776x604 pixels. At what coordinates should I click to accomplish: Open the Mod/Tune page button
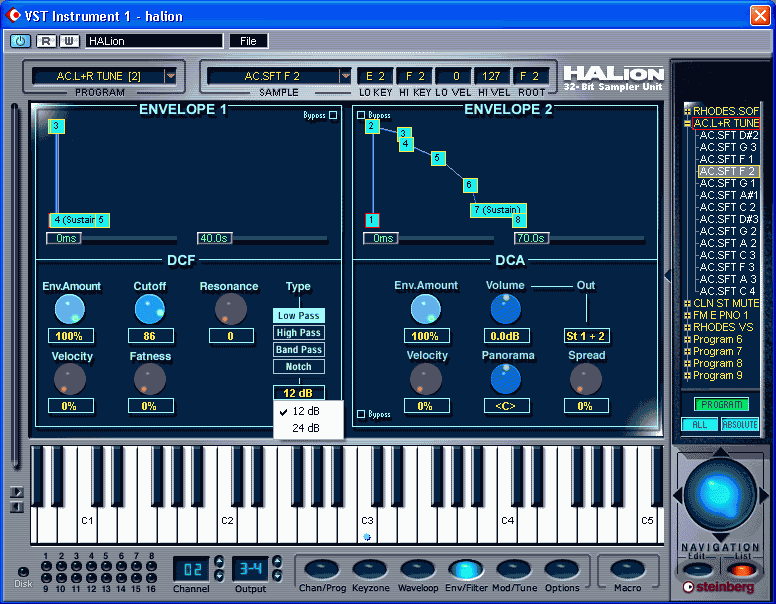coord(514,570)
